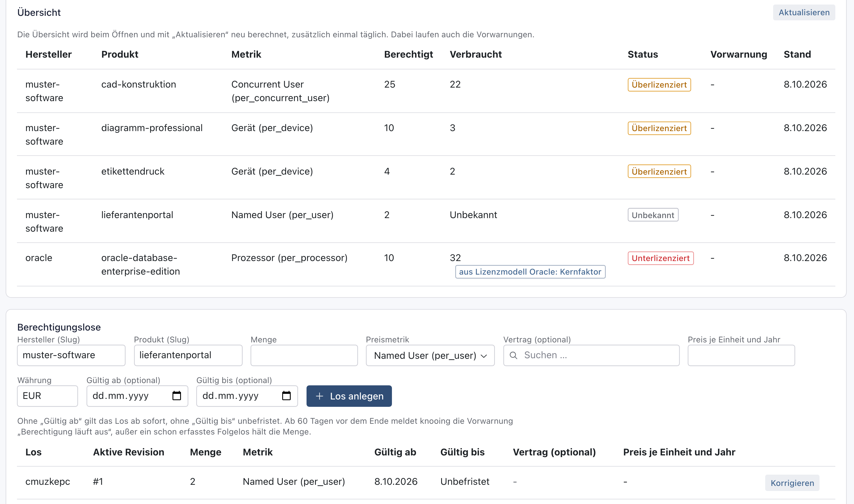Click the Vorwarnung column header
The width and height of the screenshot is (854, 504).
click(x=738, y=54)
